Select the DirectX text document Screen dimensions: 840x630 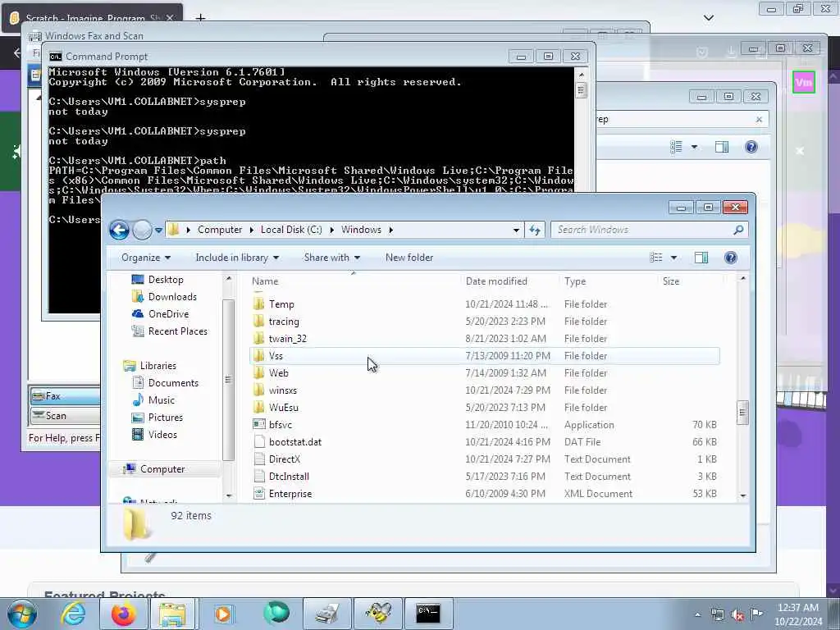(x=484, y=459)
